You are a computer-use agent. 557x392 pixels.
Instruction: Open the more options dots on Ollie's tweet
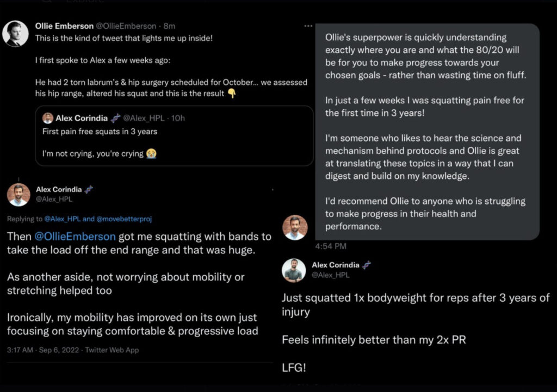tap(308, 26)
